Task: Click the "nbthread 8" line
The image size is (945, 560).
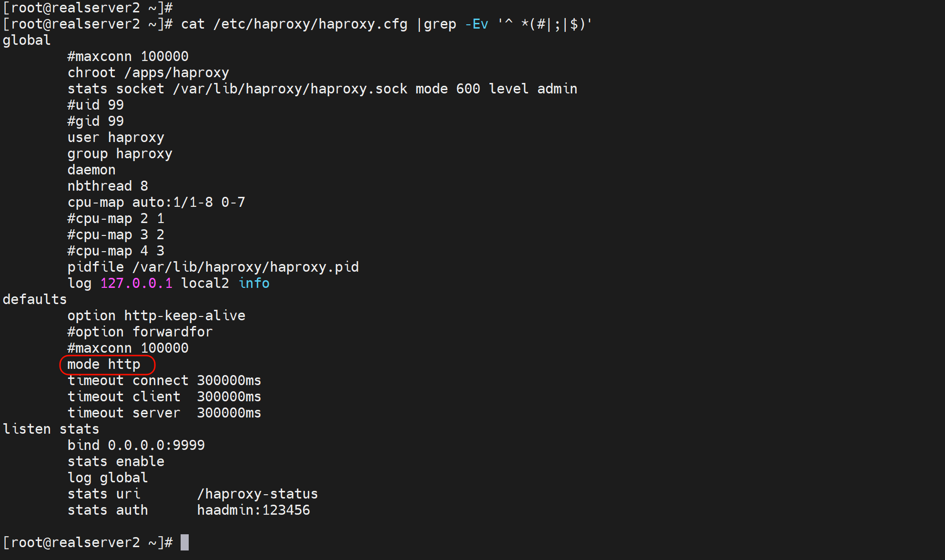Action: 108,186
